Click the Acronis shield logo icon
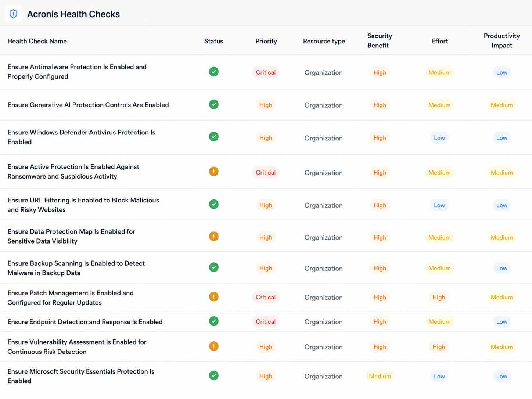 point(13,14)
